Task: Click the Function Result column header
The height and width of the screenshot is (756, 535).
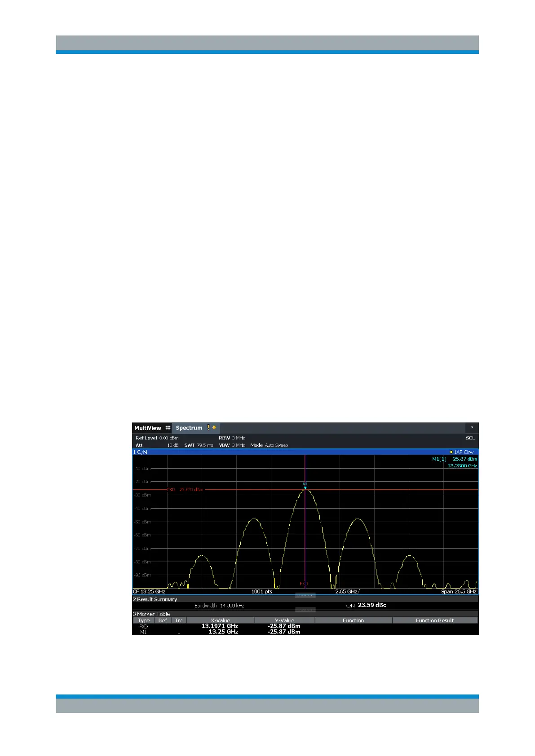Action: [434, 620]
